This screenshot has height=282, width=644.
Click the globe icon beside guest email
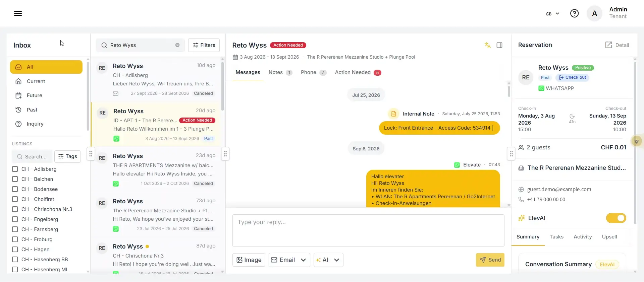click(521, 190)
